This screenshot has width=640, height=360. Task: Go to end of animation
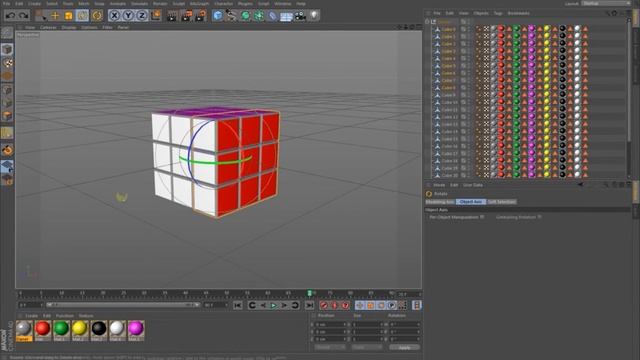[309, 305]
